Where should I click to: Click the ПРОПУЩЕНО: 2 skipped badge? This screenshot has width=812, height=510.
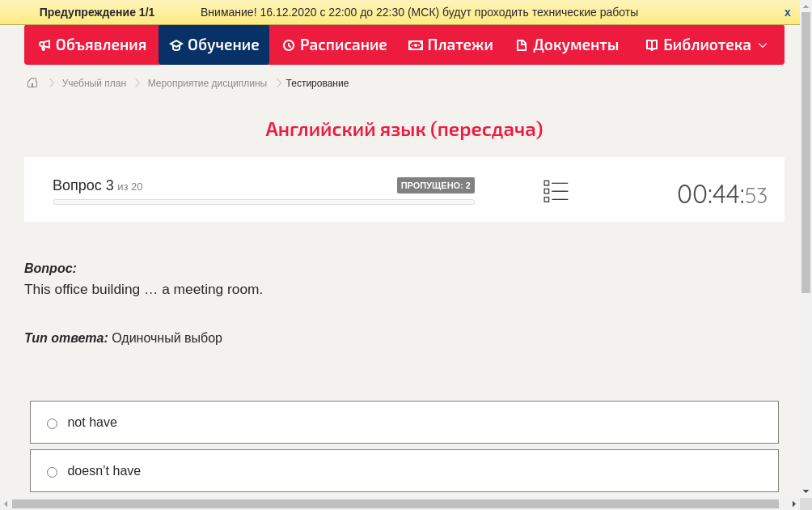click(435, 185)
